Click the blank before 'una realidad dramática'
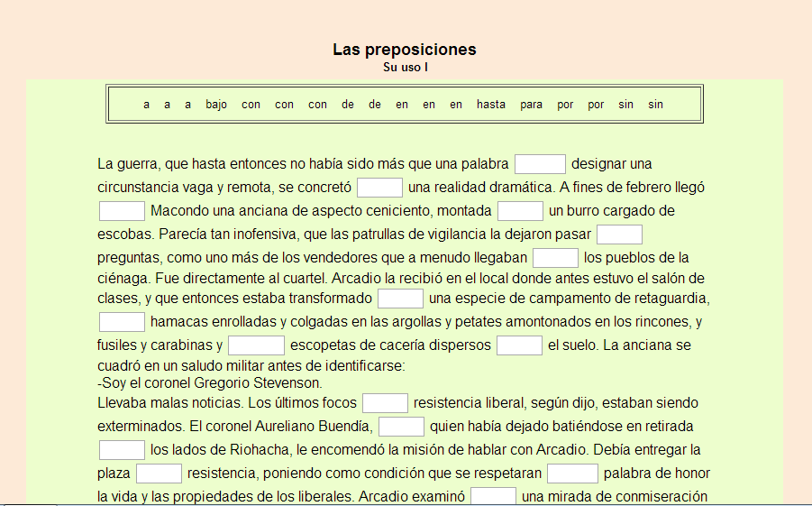The width and height of the screenshot is (812, 506). point(379,188)
